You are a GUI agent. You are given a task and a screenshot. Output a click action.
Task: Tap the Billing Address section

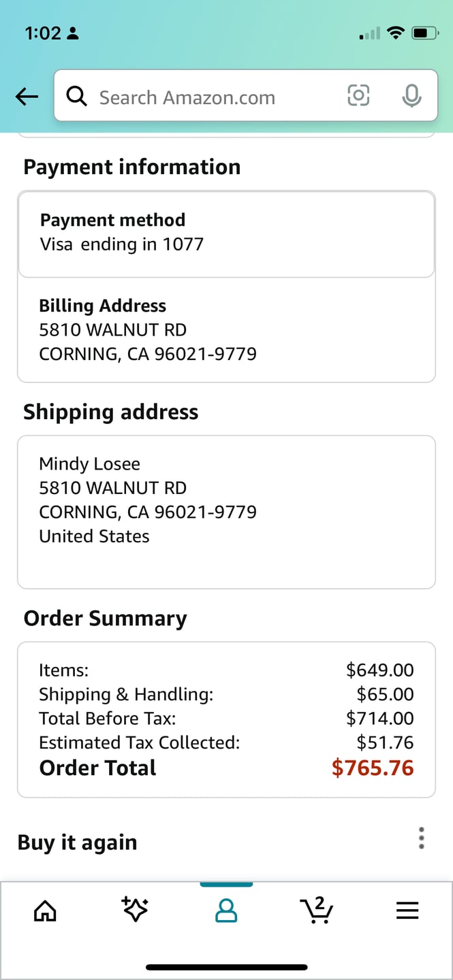226,330
